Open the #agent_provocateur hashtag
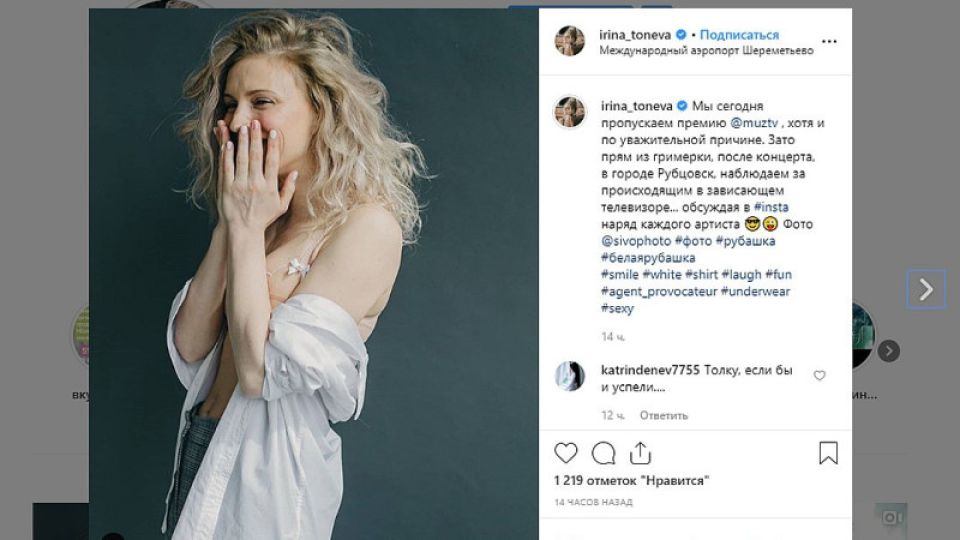 tap(659, 291)
